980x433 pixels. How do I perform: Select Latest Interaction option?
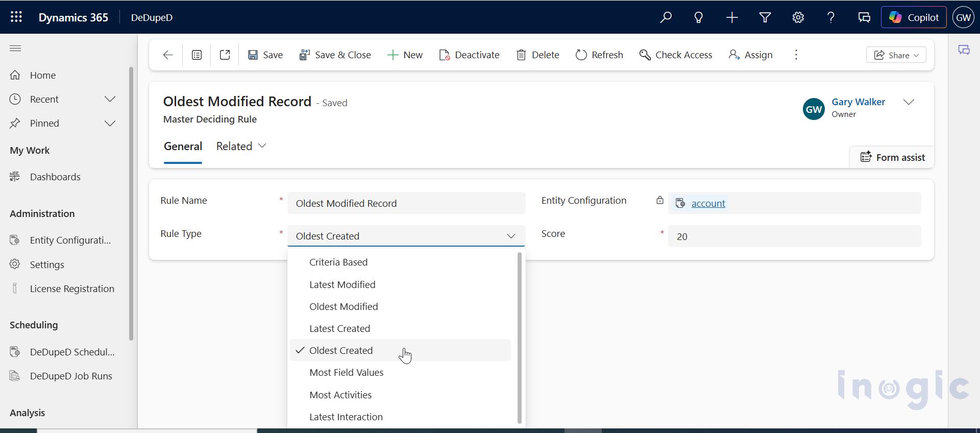[400, 417]
